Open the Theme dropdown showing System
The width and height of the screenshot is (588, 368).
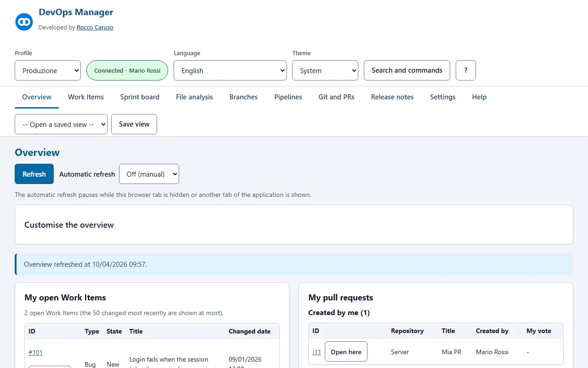[325, 70]
